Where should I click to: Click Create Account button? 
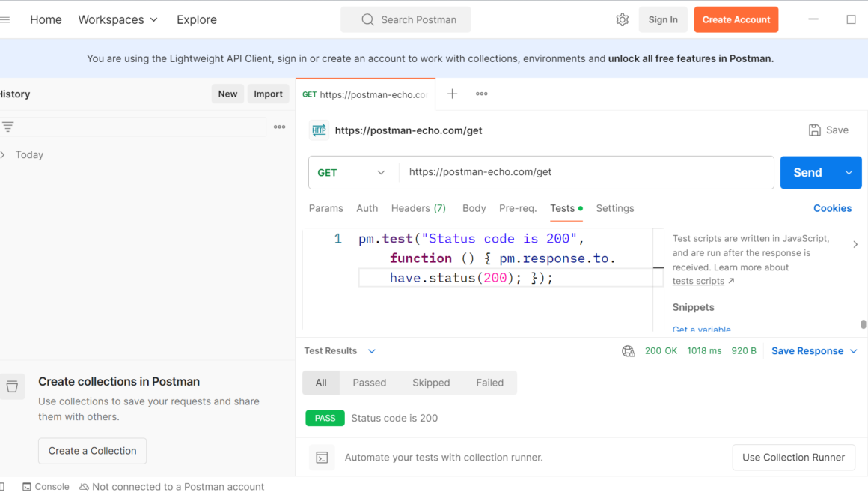736,20
